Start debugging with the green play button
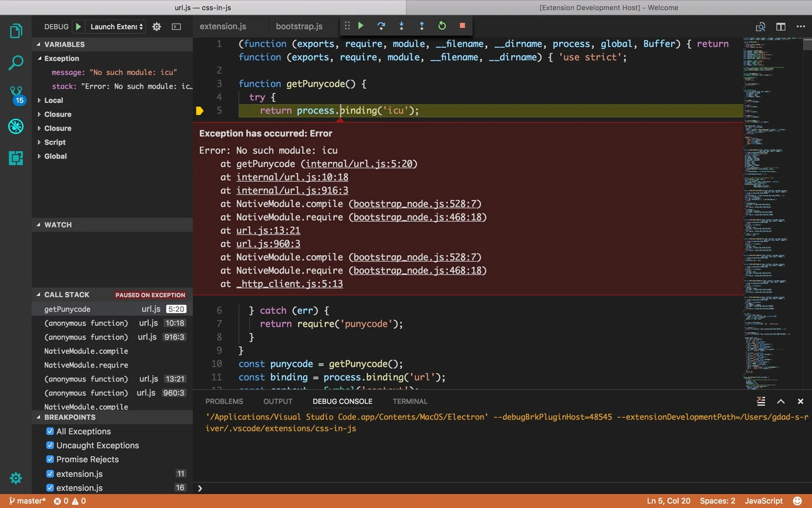This screenshot has height=508, width=812. click(x=78, y=27)
